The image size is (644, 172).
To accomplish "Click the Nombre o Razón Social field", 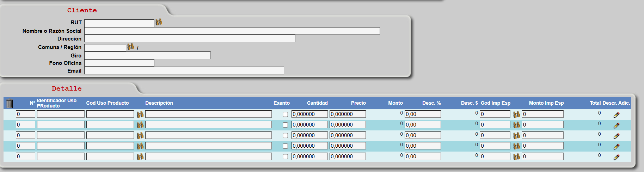I will (x=232, y=31).
